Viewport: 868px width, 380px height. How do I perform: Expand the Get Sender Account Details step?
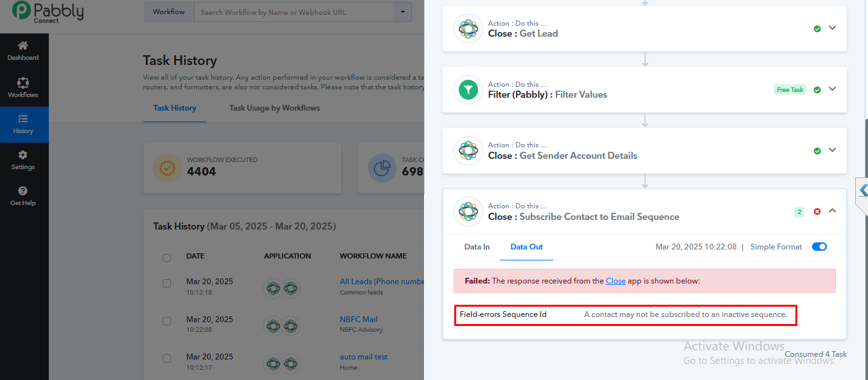pos(833,150)
